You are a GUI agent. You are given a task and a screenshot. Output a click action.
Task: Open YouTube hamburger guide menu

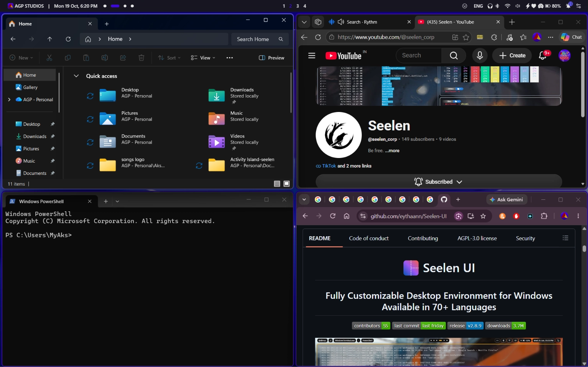311,56
